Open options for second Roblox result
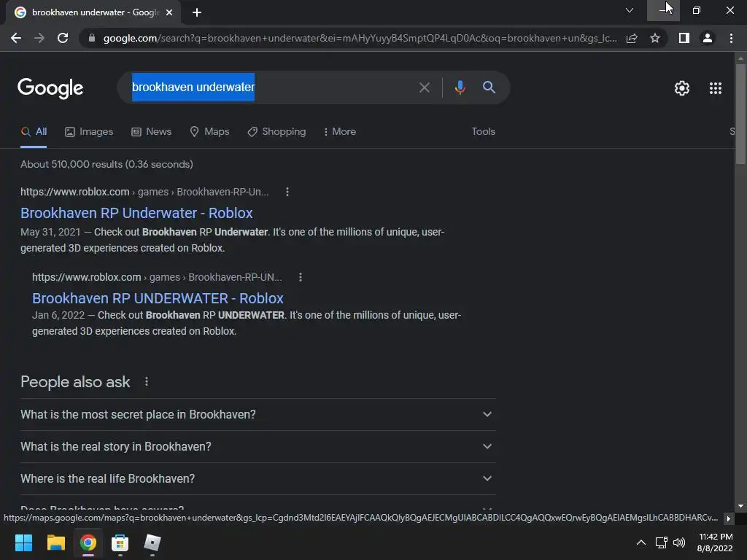747x560 pixels. click(x=300, y=277)
